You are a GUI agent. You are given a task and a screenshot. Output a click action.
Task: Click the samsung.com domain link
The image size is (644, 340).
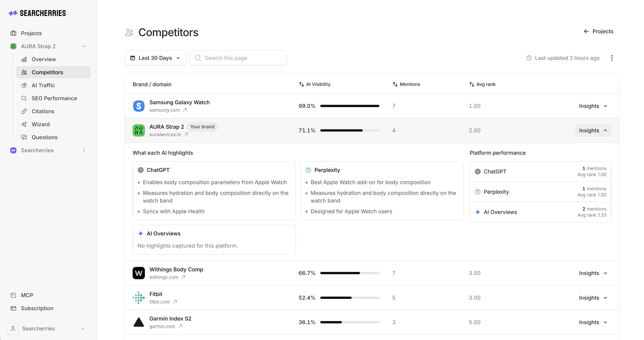(165, 110)
